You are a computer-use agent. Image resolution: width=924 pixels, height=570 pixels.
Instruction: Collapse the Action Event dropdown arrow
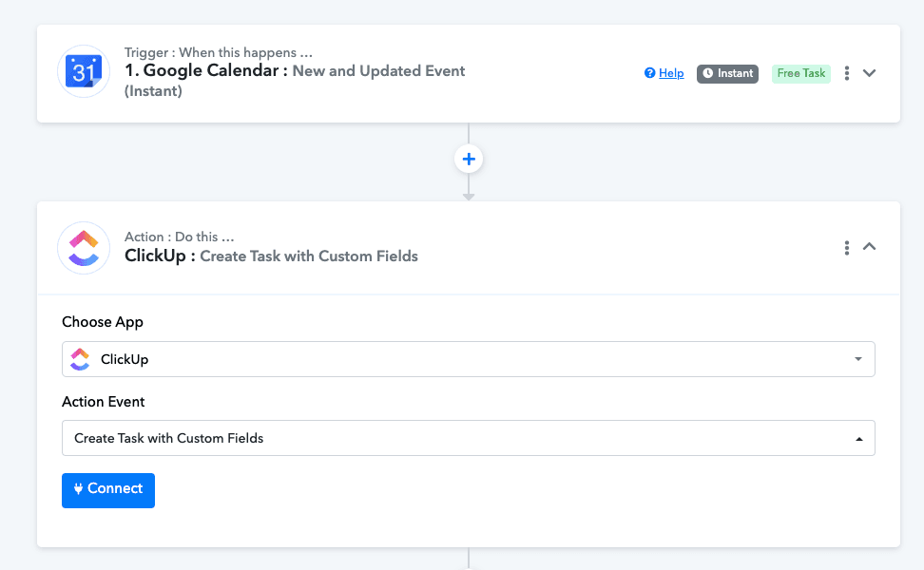857,438
